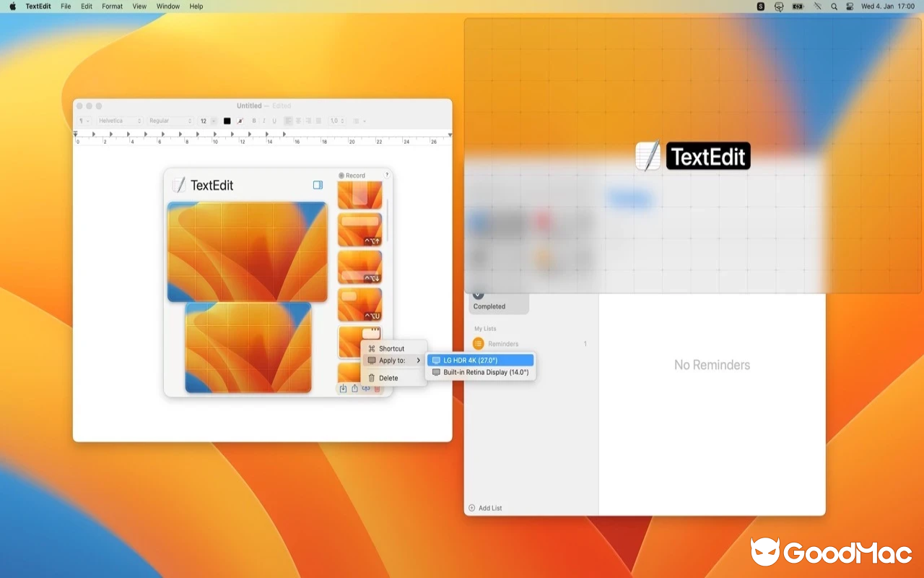Click the sidebar toggle icon beside TextEdit title

pyautogui.click(x=318, y=185)
